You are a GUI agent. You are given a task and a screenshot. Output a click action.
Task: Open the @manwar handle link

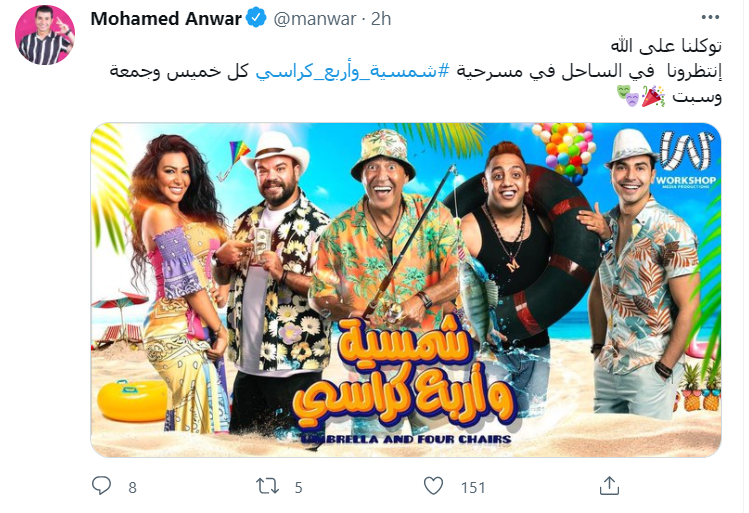coord(315,19)
